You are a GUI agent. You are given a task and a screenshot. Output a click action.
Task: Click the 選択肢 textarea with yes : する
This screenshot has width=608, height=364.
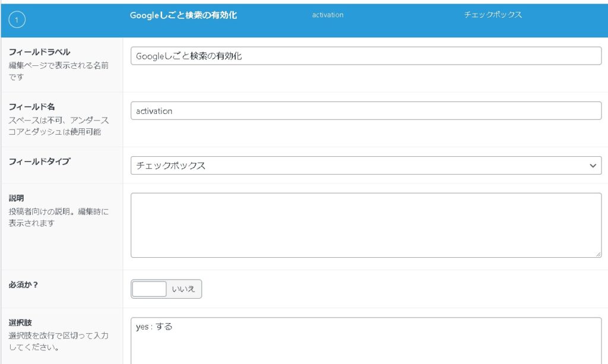(x=366, y=341)
